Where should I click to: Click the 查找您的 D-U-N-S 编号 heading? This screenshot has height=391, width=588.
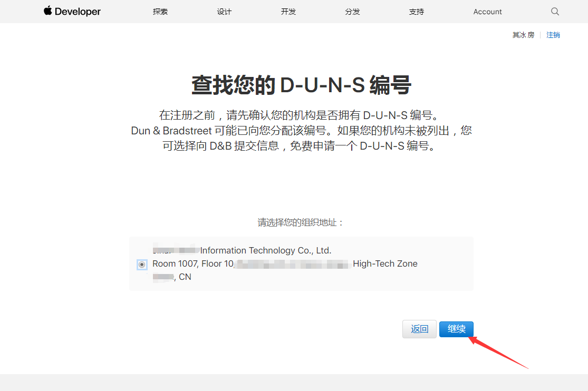pyautogui.click(x=301, y=85)
